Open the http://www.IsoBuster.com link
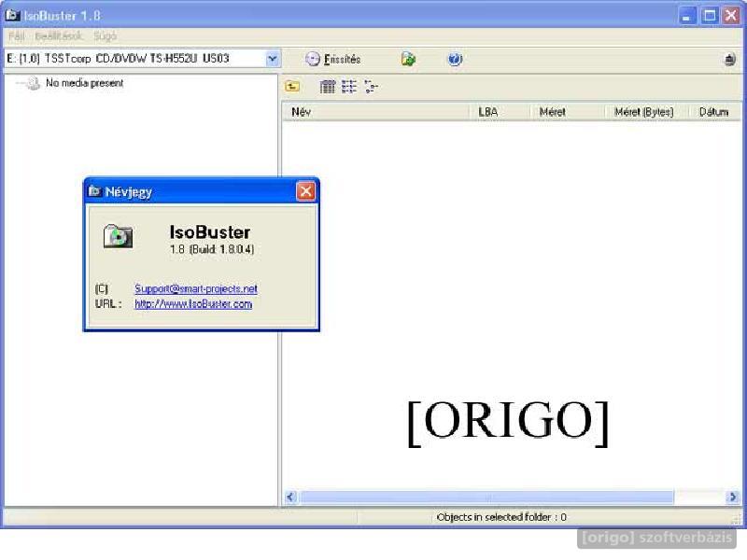This screenshot has height=560, width=747. (193, 304)
